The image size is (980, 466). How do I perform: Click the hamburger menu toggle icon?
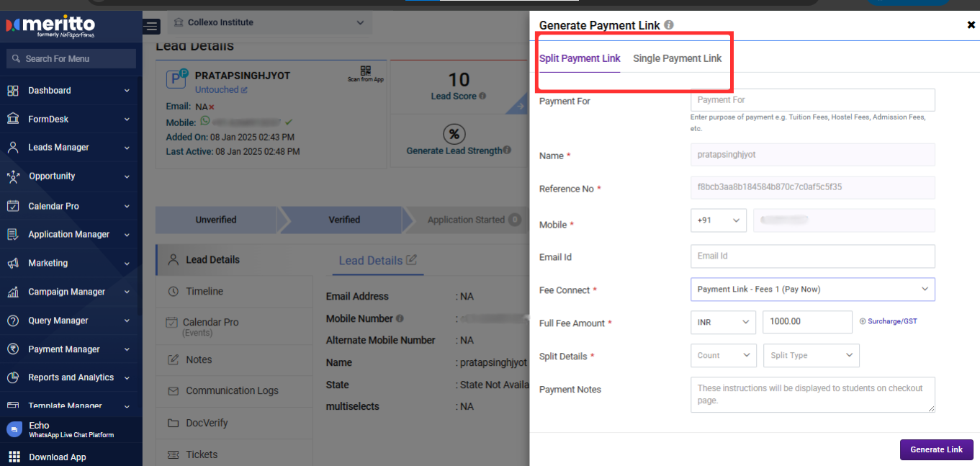tap(151, 27)
